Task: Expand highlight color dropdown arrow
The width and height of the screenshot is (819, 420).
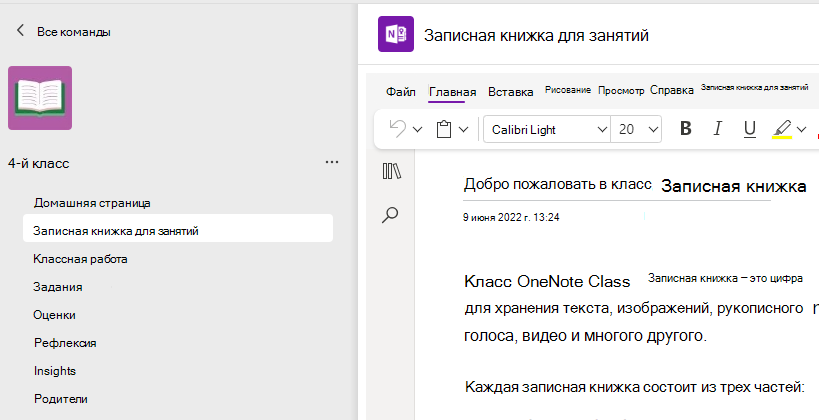Action: 801,129
